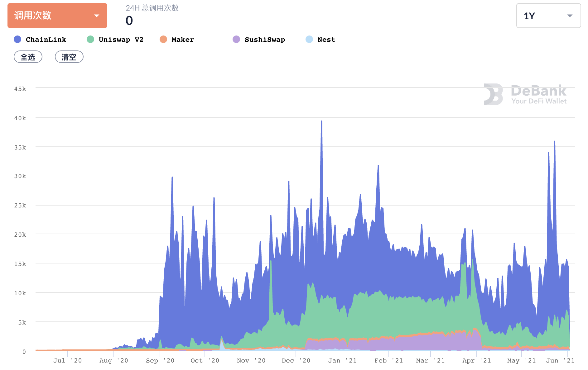The image size is (588, 370).
Task: Click the 45k y-axis label
Action: 20,89
